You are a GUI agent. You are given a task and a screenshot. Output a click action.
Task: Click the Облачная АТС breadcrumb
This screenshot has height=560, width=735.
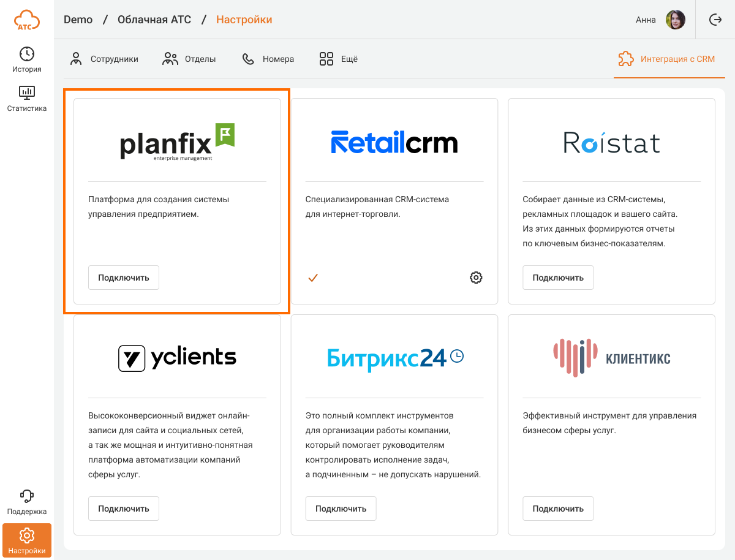[x=154, y=20]
